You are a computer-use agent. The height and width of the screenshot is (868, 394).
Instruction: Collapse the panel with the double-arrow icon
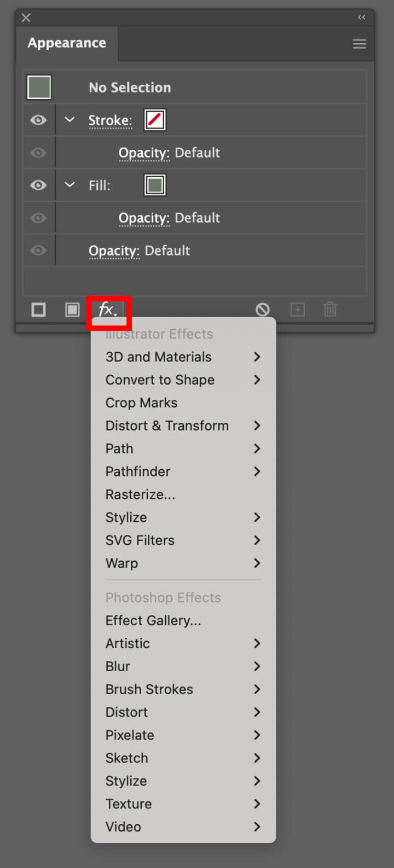coord(361,17)
